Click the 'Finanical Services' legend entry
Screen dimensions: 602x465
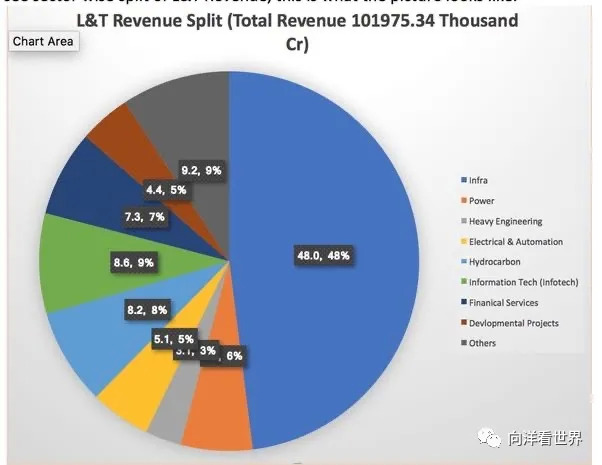(503, 303)
